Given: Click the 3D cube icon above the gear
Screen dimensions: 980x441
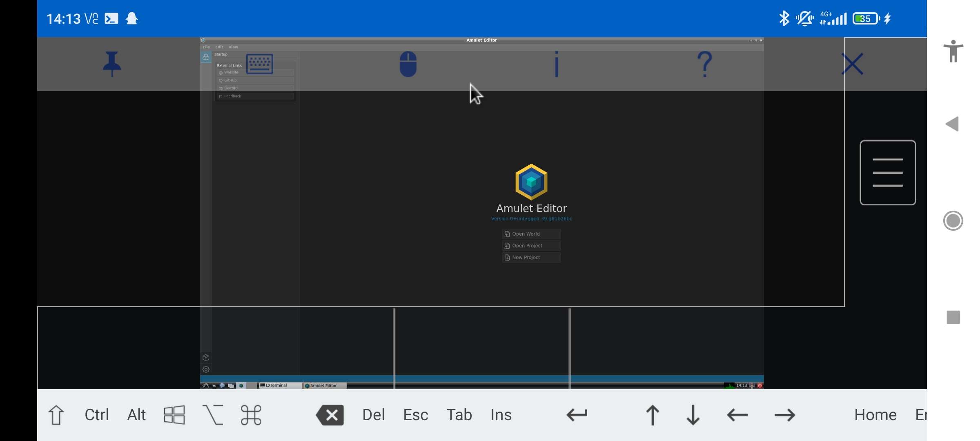Looking at the screenshot, I should 206,358.
